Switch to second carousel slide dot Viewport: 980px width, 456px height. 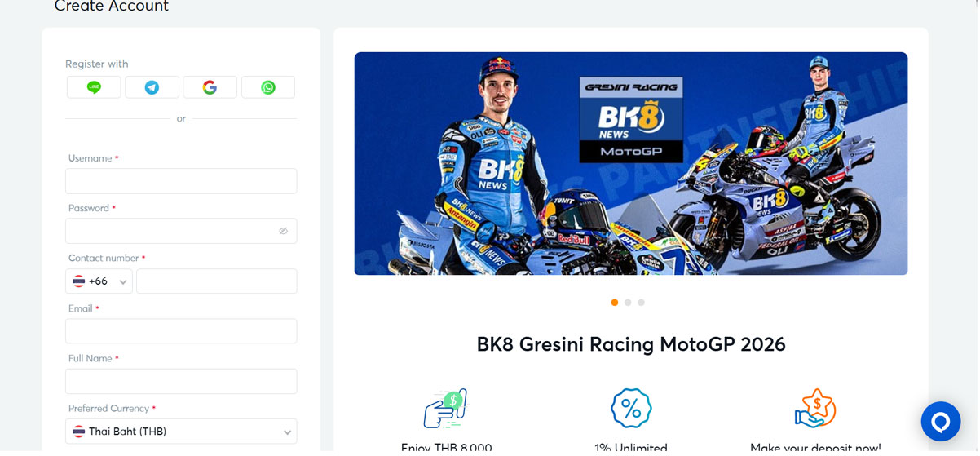pyautogui.click(x=628, y=303)
